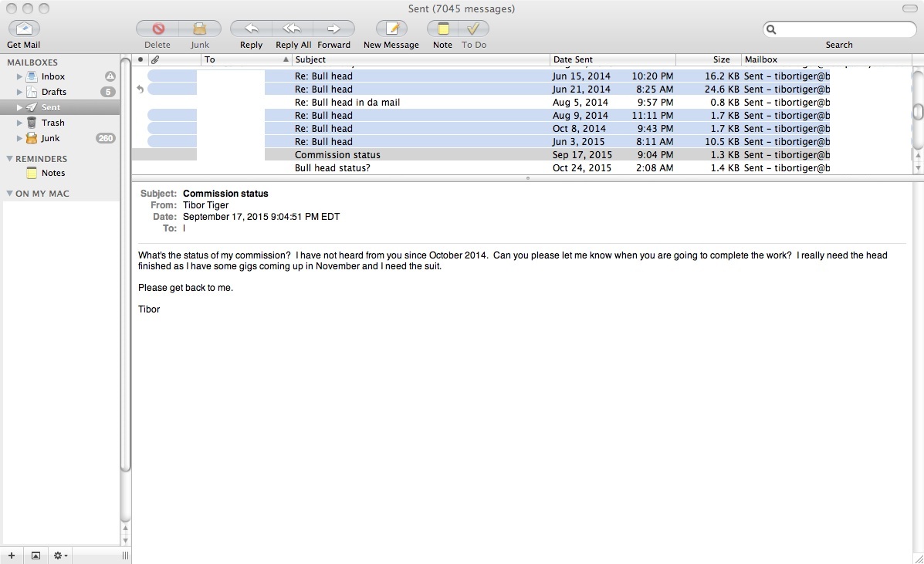The width and height of the screenshot is (924, 564).
Task: Open the Junk mailbox
Action: click(50, 138)
